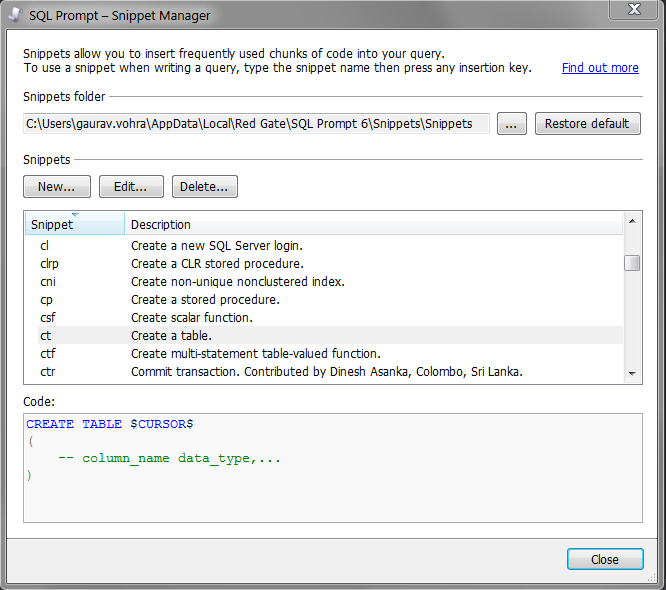
Task: Click the snippet list scroll down arrow
Action: 632,373
